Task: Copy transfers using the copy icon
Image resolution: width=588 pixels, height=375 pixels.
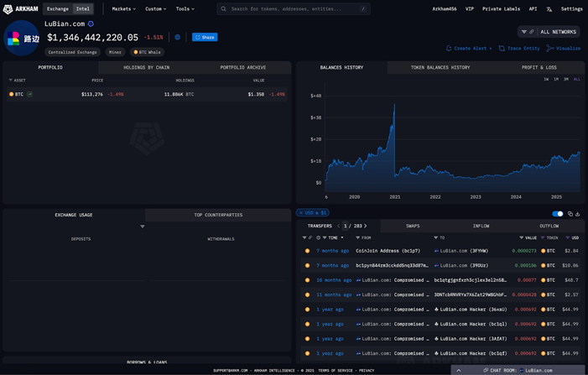Action: pyautogui.click(x=570, y=214)
